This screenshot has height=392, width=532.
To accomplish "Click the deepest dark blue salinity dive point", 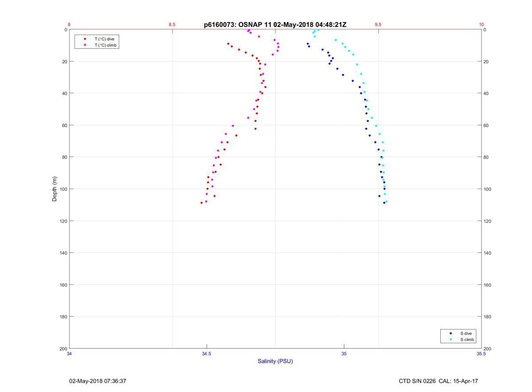I will [x=384, y=203].
